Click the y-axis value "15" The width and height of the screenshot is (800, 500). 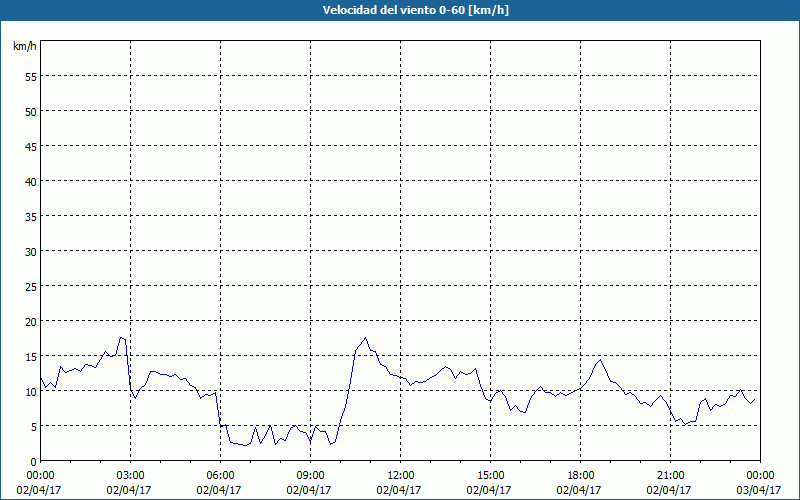[31, 356]
